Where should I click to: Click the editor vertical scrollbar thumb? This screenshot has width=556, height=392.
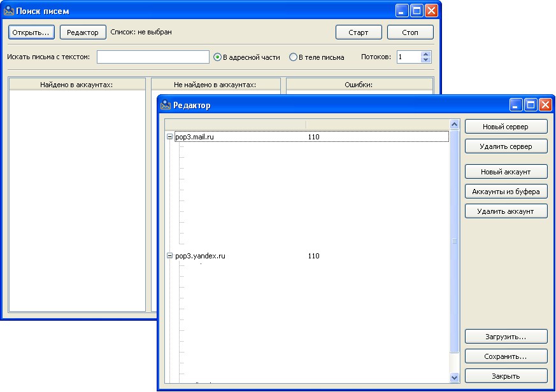point(454,241)
